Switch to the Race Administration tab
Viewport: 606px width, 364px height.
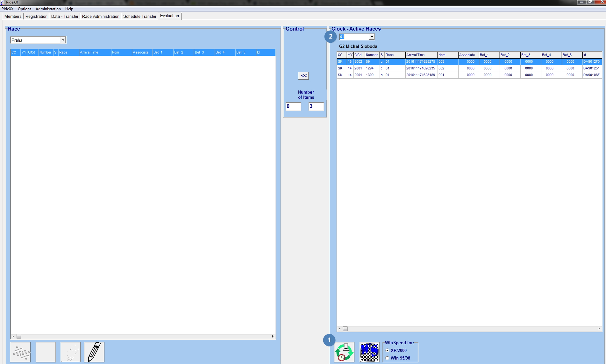tap(101, 16)
